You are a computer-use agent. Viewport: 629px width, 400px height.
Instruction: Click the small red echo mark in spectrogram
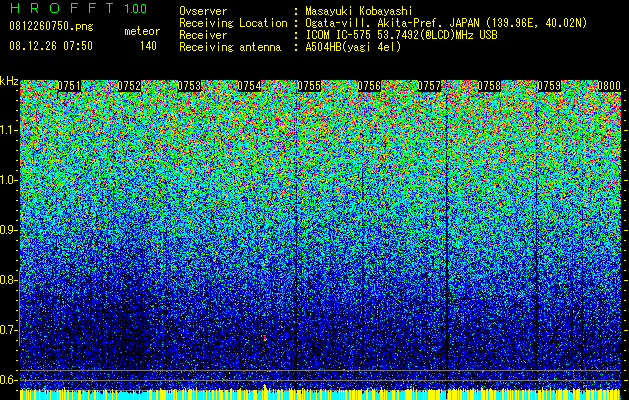click(x=265, y=339)
